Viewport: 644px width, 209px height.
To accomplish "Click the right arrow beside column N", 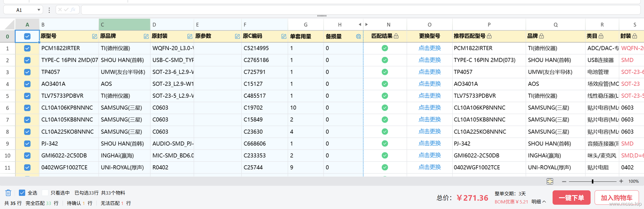I will (366, 24).
